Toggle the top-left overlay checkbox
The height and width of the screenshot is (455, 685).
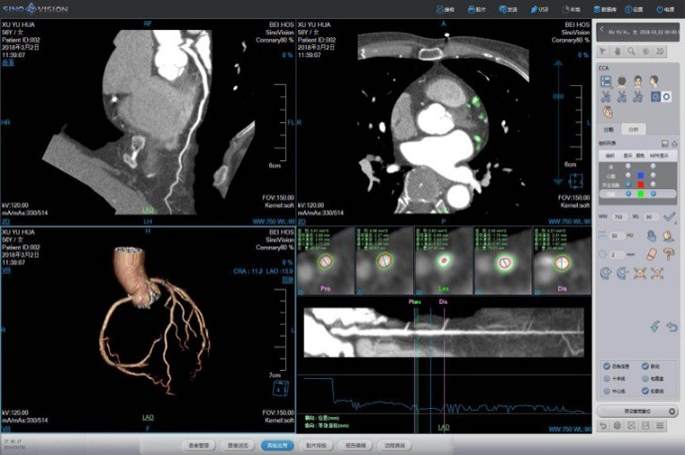[x=606, y=366]
